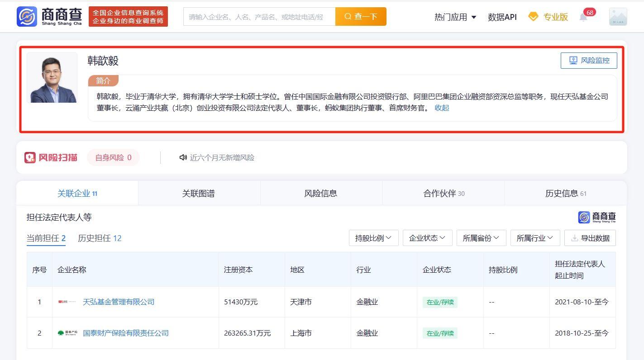Click 韩歆毅 profile photo
The image size is (644, 360).
click(52, 77)
